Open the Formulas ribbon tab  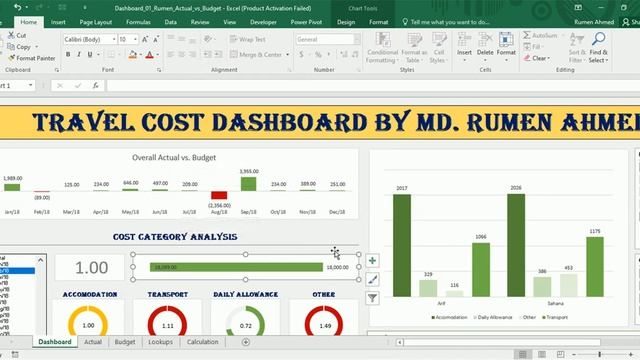tap(138, 22)
